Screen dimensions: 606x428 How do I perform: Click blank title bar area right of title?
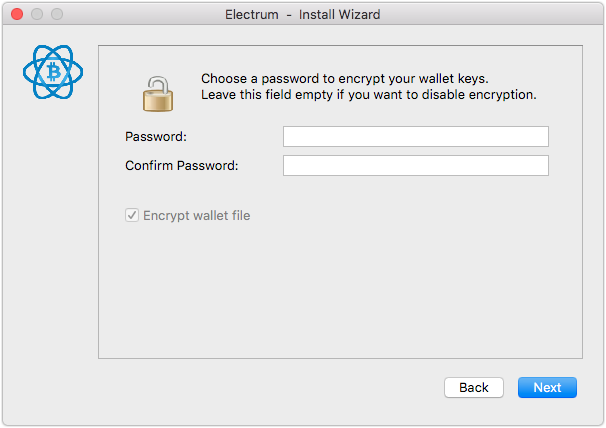click(491, 14)
